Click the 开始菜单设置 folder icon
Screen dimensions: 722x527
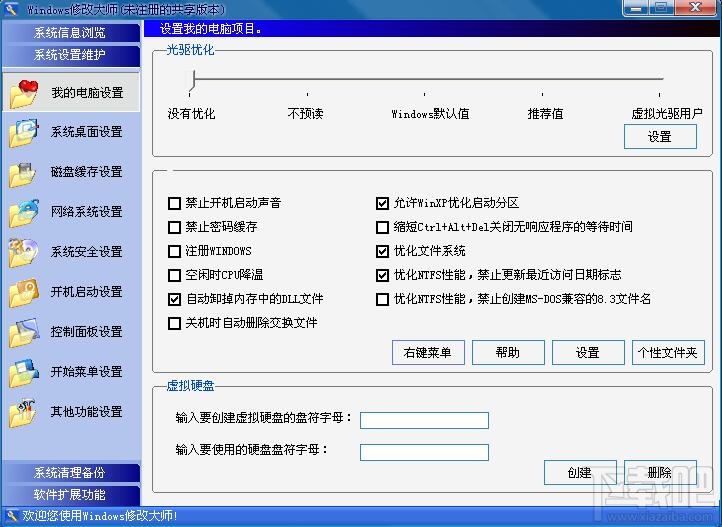click(x=24, y=372)
